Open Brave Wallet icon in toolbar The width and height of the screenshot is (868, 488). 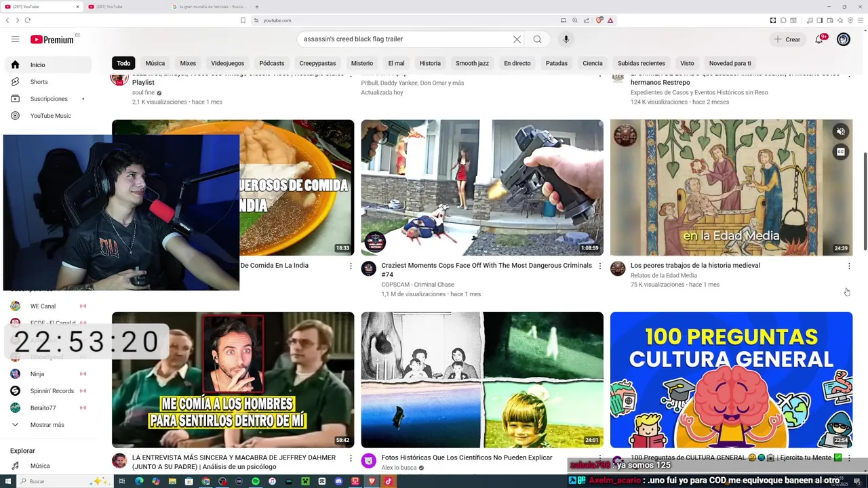coord(829,20)
